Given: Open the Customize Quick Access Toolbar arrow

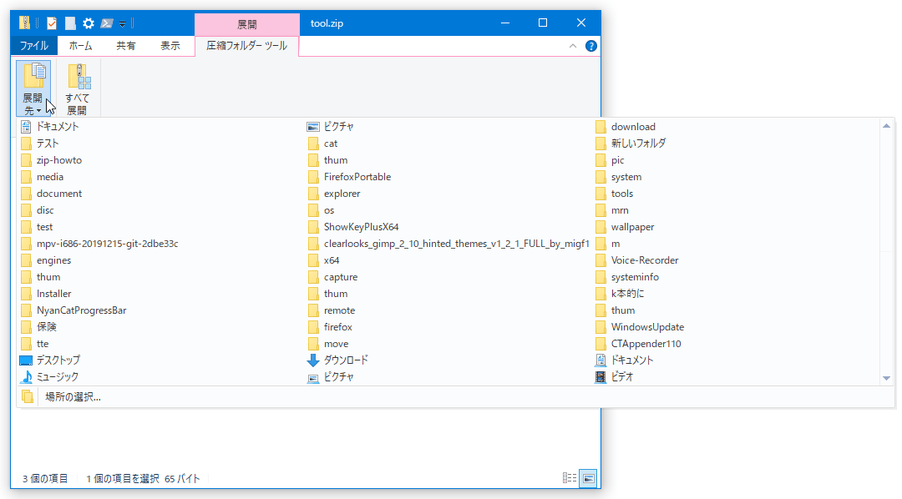Looking at the screenshot, I should click(x=123, y=24).
